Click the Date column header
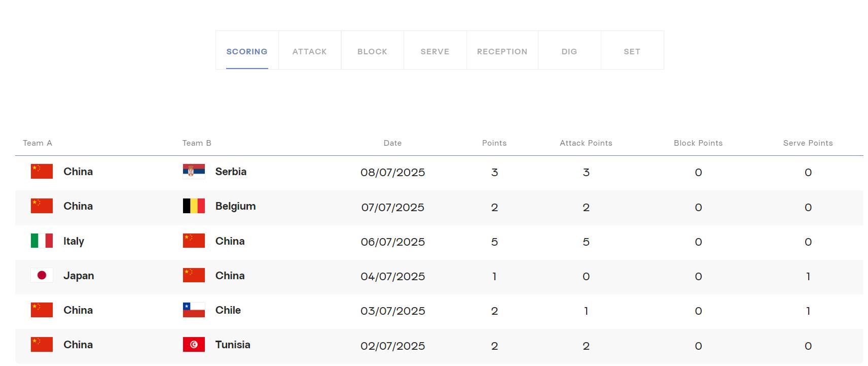 [392, 143]
